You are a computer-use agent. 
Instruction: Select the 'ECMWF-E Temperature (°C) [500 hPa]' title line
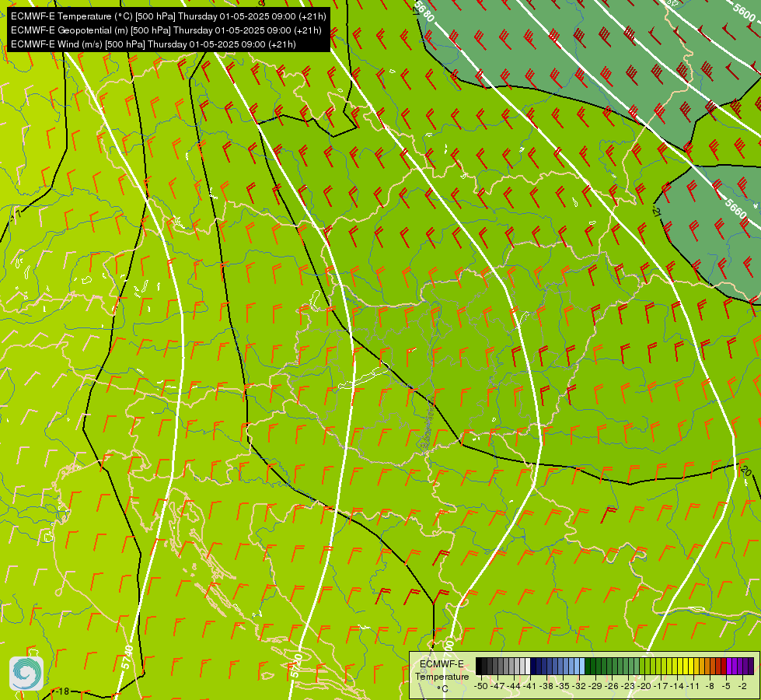(168, 16)
